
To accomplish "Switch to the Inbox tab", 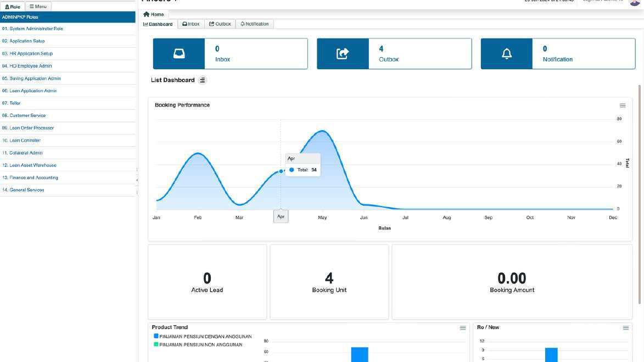I will pyautogui.click(x=191, y=24).
